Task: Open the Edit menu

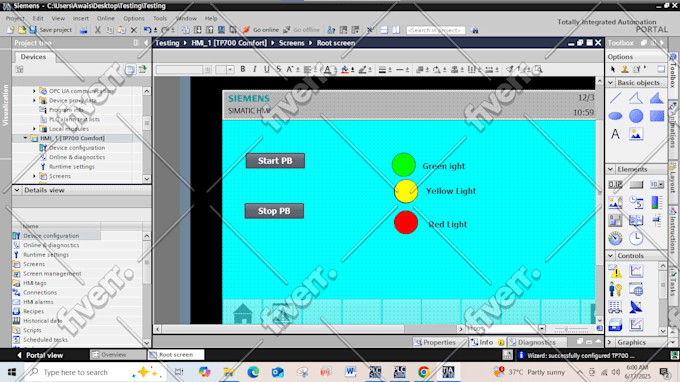Action: [38, 18]
